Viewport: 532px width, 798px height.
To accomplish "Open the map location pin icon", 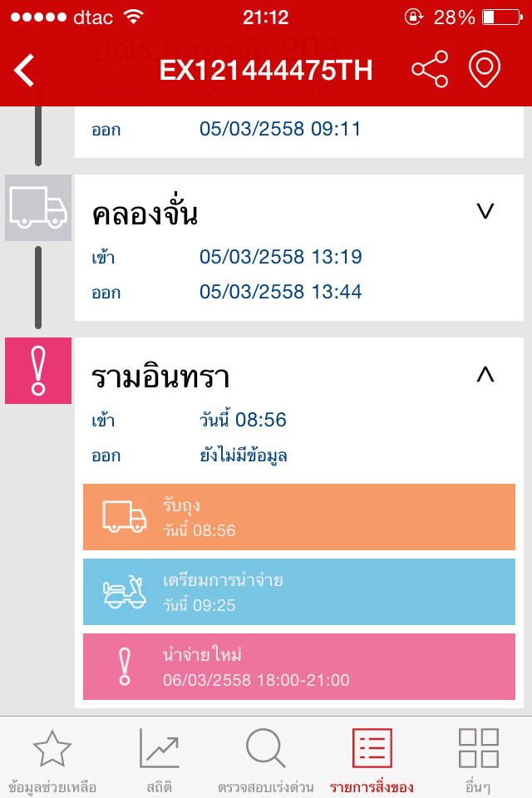I will click(485, 70).
